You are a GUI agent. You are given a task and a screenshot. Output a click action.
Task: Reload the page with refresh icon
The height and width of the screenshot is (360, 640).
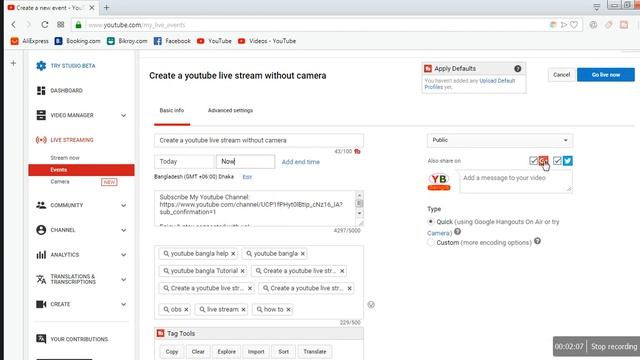44,25
